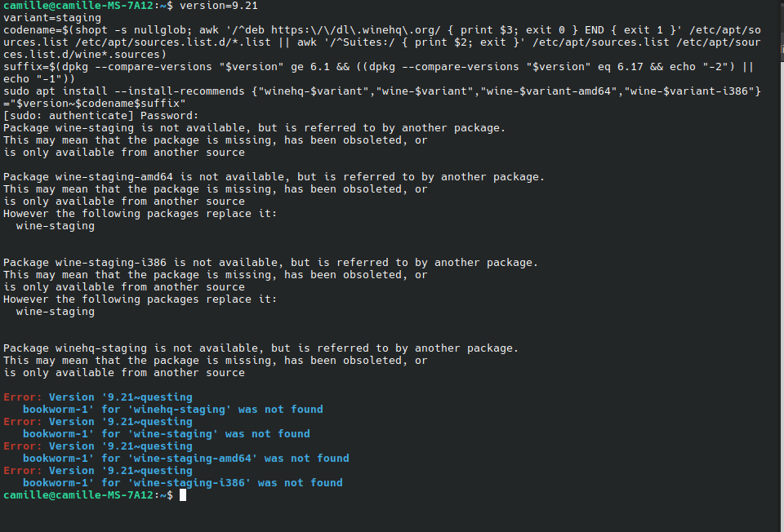784x532 pixels.
Task: Click the 'Package wine-staging-i386 is not available' line
Action: tap(270, 263)
